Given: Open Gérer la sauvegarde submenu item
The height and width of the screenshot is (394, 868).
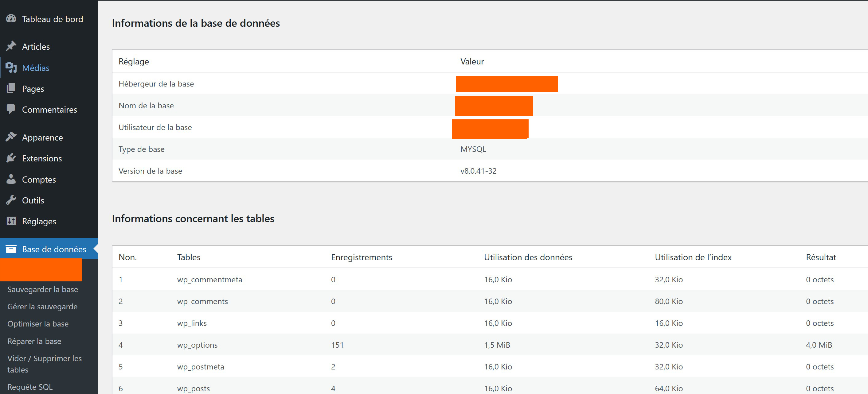Looking at the screenshot, I should point(42,307).
